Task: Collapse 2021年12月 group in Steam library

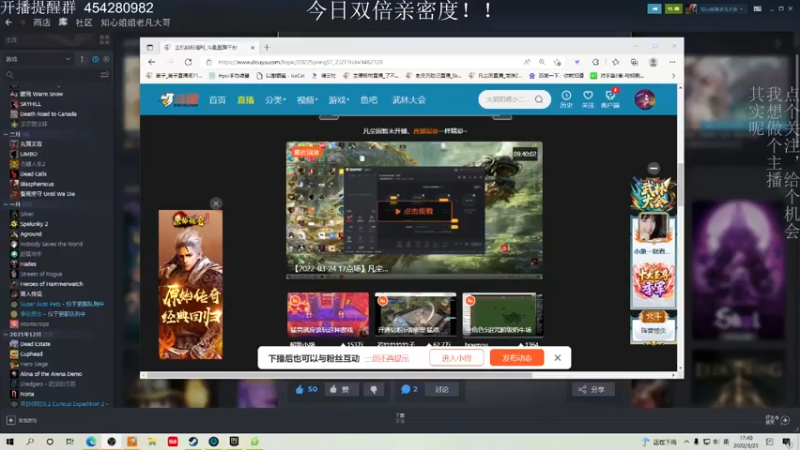Action: (6, 334)
